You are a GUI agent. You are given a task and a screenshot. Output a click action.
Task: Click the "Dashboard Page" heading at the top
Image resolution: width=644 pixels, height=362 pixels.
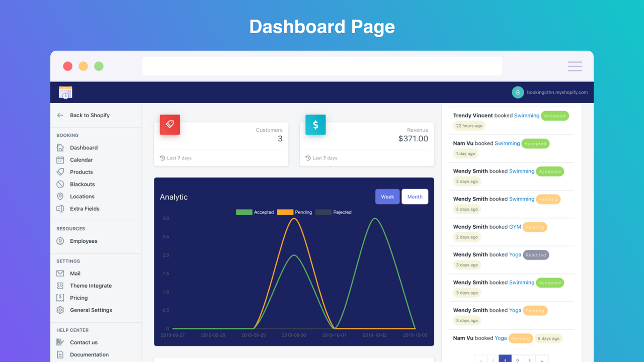[322, 27]
